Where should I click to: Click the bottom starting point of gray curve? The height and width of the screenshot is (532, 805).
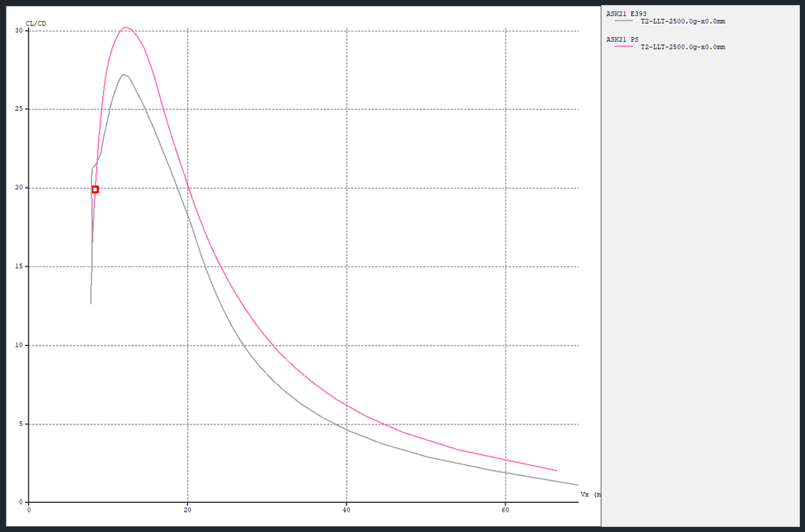click(91, 303)
